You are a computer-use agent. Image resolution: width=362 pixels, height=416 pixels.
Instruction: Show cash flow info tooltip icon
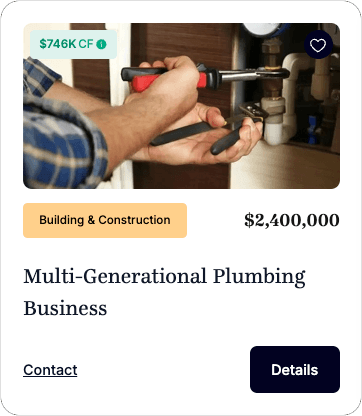coord(101,44)
